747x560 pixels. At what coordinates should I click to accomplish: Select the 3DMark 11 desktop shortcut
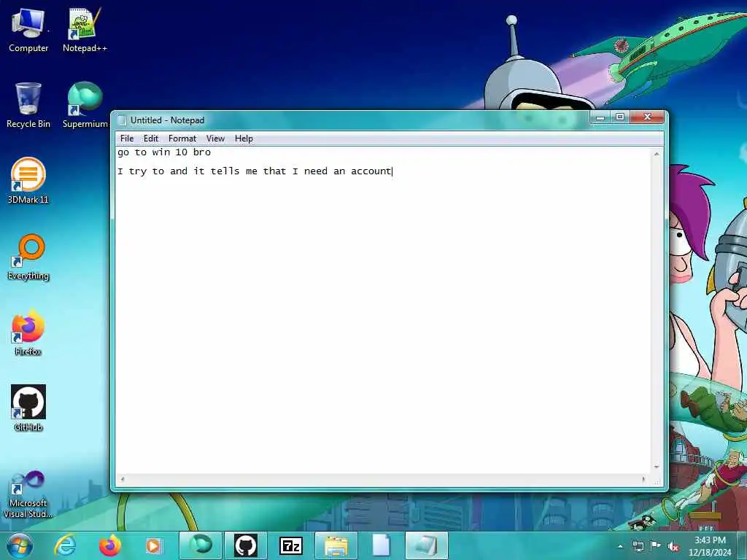point(28,181)
